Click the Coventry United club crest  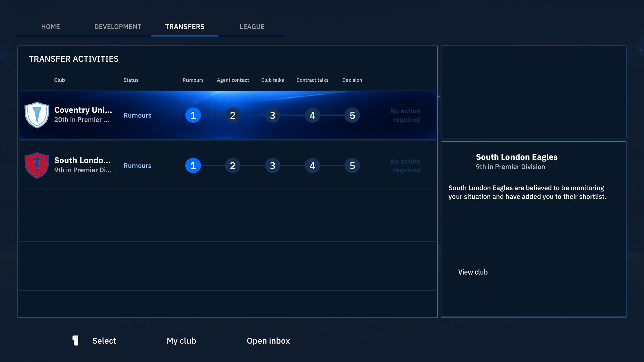[x=37, y=115]
